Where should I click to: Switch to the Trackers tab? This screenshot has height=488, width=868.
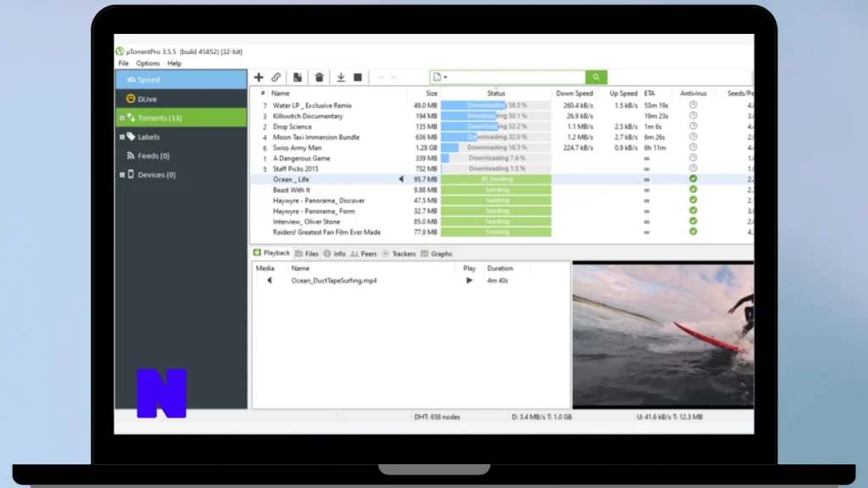pos(399,254)
